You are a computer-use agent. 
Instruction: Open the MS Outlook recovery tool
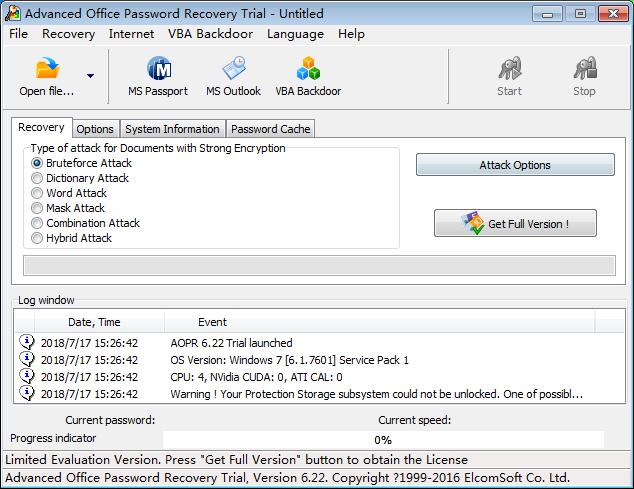pos(233,76)
